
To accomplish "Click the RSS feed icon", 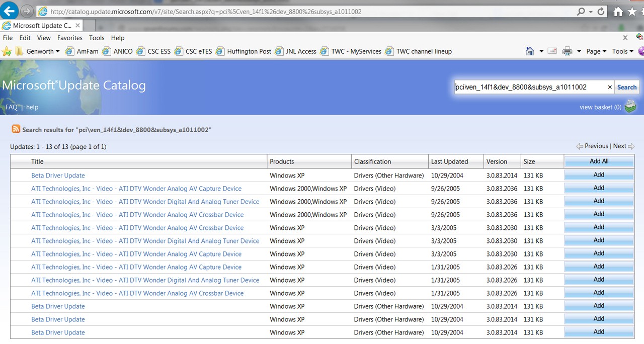I will [x=16, y=129].
